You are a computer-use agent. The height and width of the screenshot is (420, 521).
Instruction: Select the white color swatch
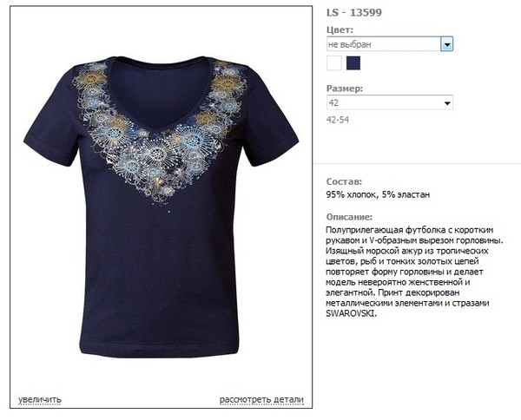[x=334, y=63]
